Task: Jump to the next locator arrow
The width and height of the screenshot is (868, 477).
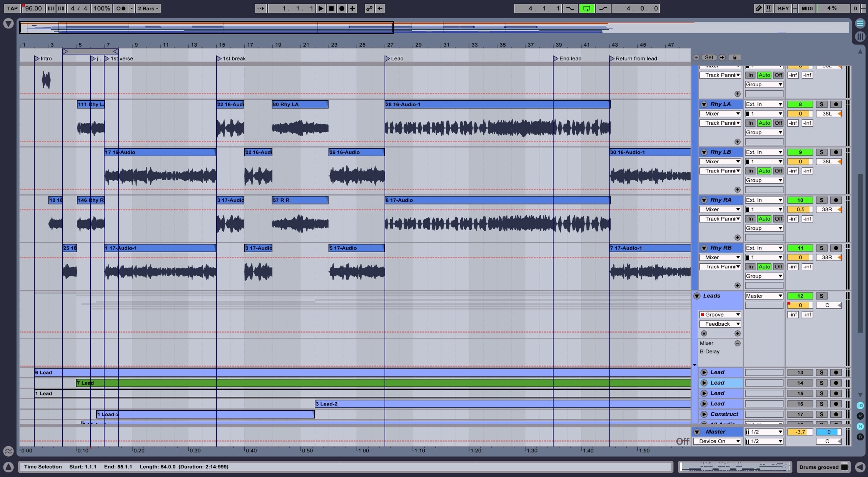Action: (722, 57)
